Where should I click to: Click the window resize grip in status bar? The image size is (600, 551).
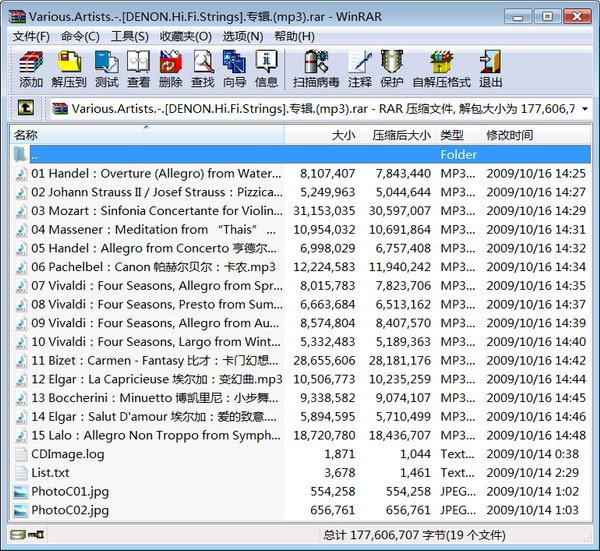click(587, 536)
